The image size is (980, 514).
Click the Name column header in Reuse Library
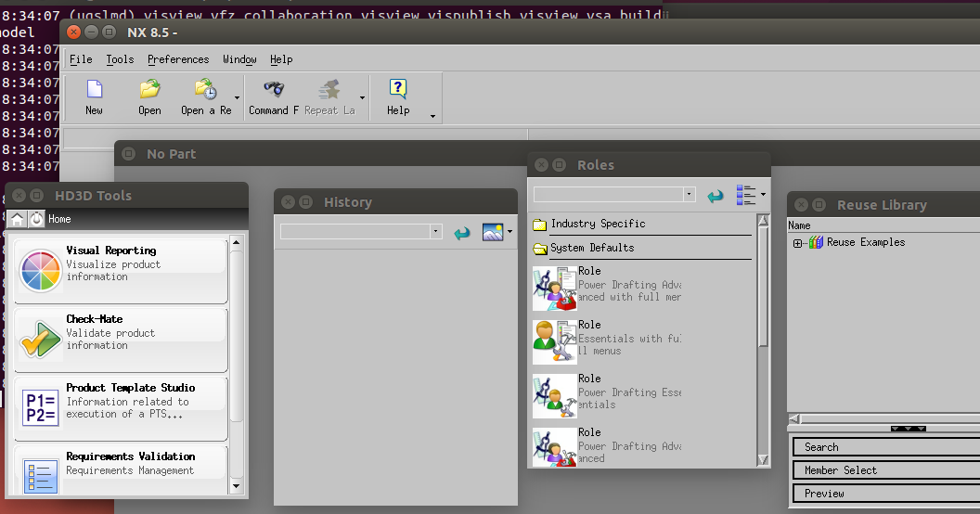click(799, 225)
